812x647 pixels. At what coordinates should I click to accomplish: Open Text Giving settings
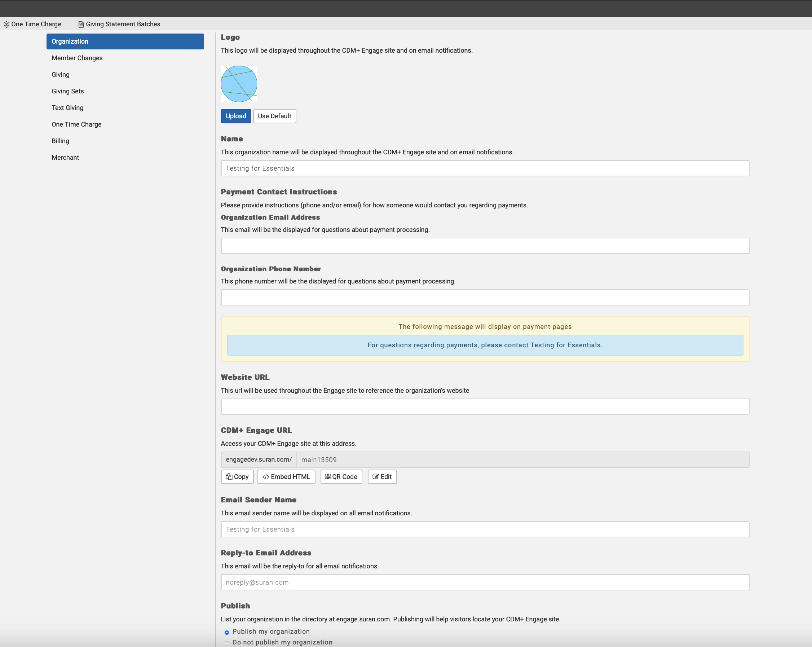(x=67, y=108)
